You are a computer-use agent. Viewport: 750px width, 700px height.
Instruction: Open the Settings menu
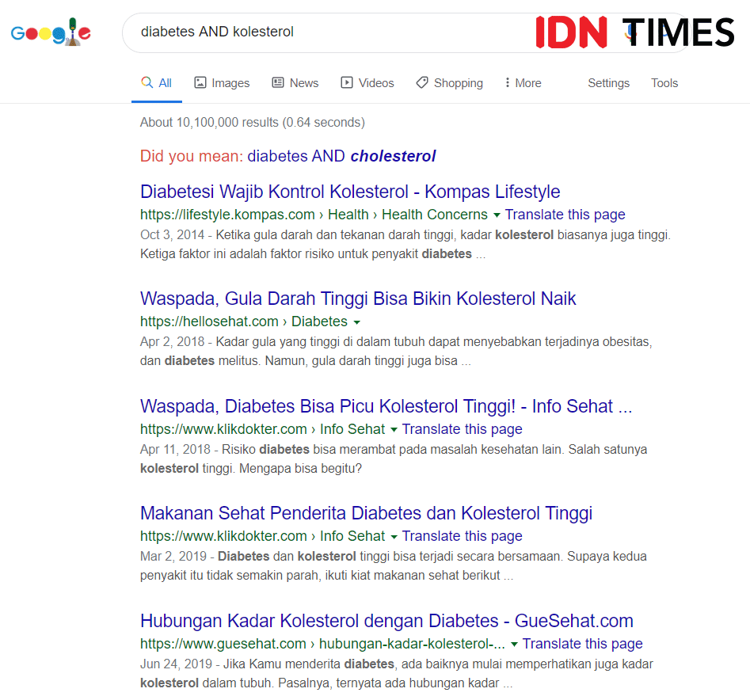[608, 82]
